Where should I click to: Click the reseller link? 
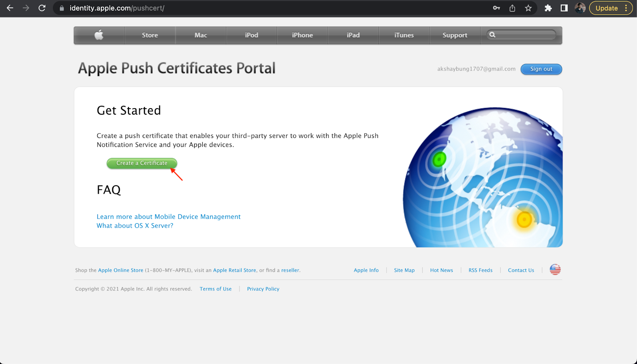(290, 270)
